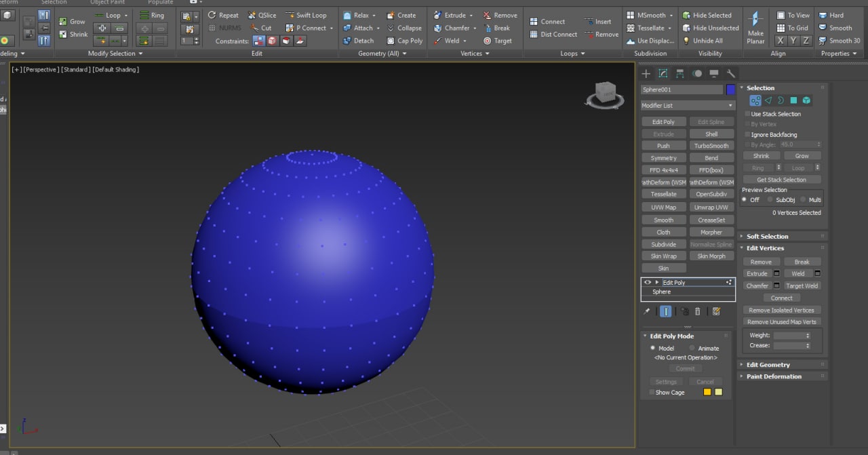
Task: Select Border sub-object level icon
Action: (x=781, y=100)
